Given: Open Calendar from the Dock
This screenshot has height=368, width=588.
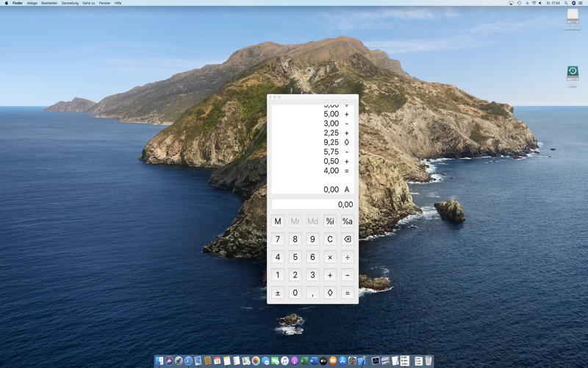Looking at the screenshot, I should tap(217, 361).
